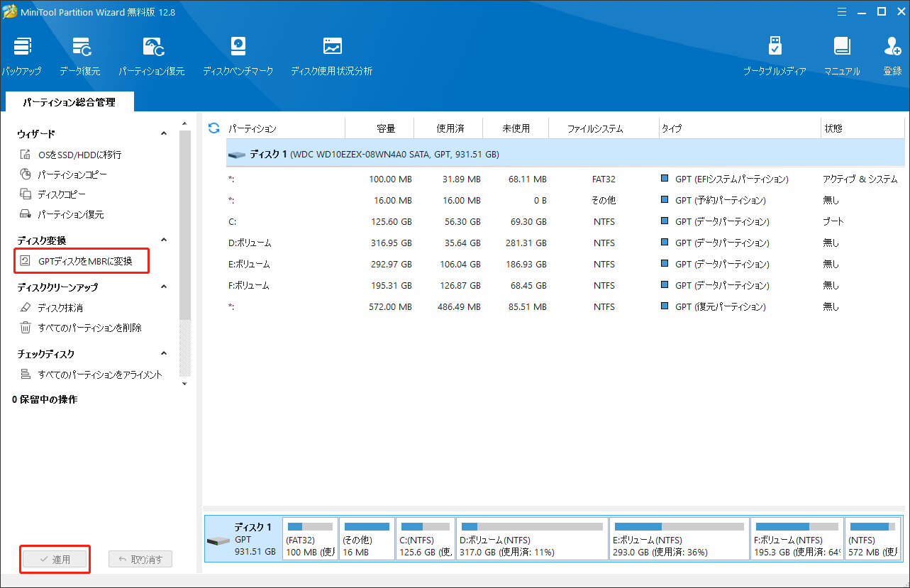
Task: Open the バックアップ tool in toolbar
Action: tap(21, 57)
